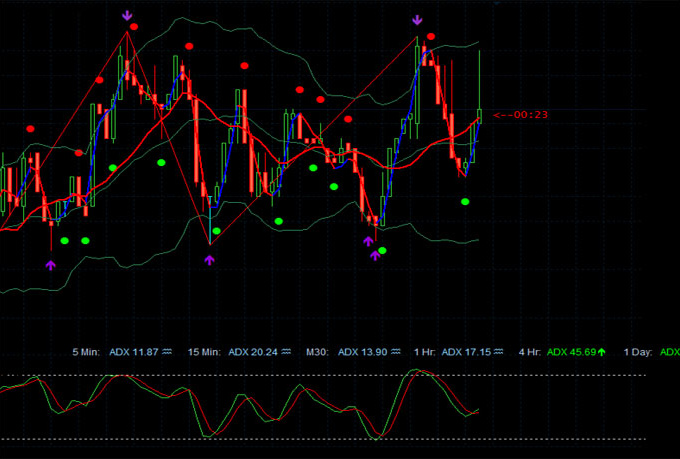Select the '1 Hr:' timeframe label
This screenshot has height=459, width=680.
[425, 352]
